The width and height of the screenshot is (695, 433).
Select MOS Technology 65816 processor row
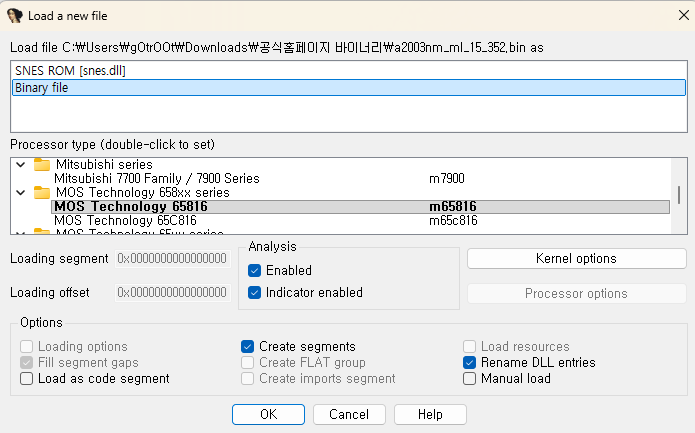coord(361,207)
